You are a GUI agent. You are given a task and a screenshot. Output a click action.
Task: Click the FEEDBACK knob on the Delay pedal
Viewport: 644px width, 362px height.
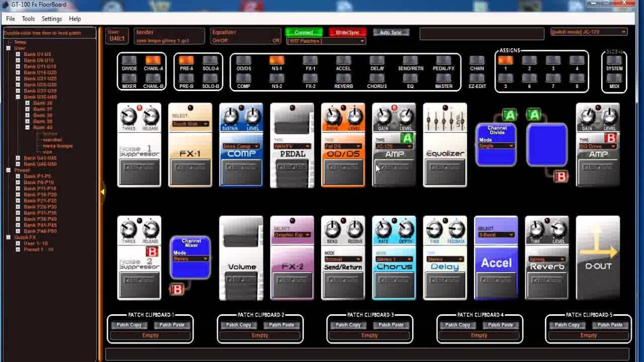click(x=457, y=228)
